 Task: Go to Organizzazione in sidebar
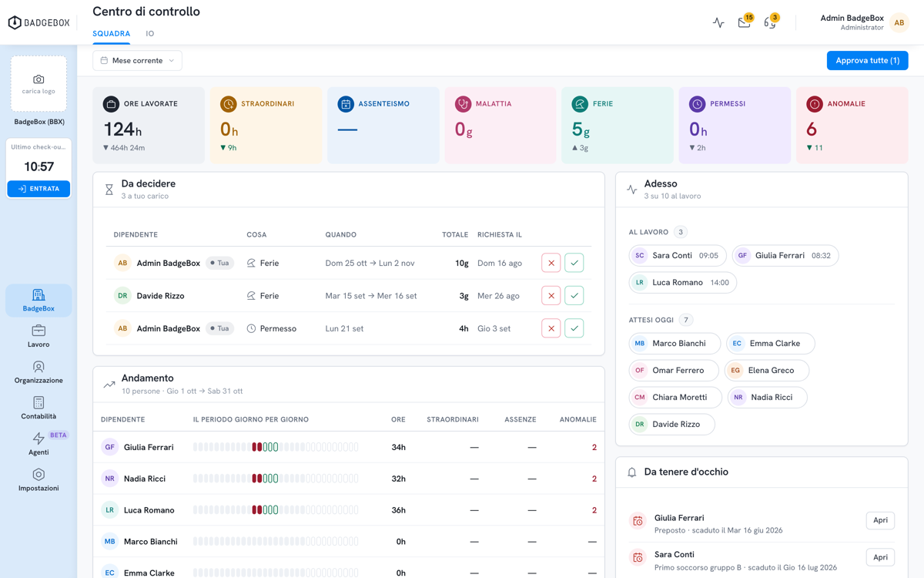pyautogui.click(x=38, y=372)
